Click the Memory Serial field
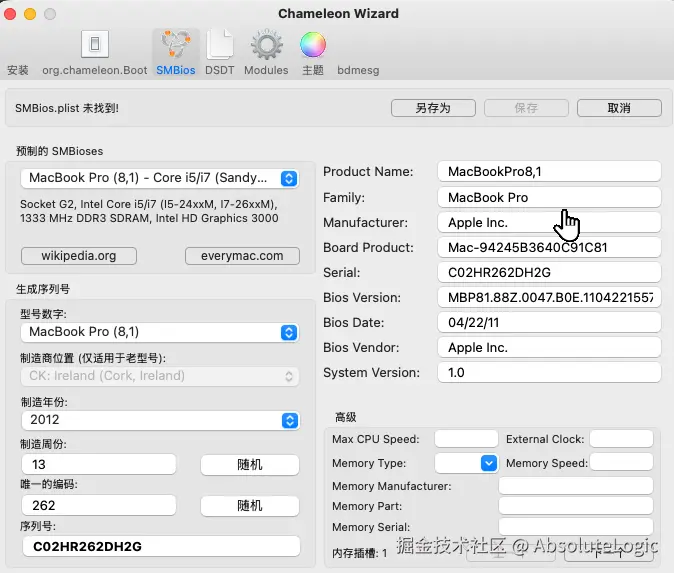Screen dimensions: 674x573 (x=576, y=527)
